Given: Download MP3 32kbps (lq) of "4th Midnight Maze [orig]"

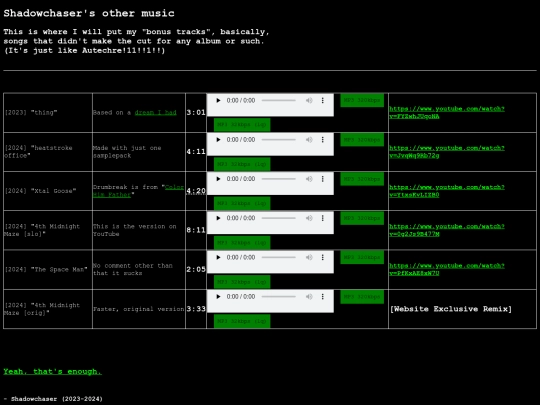Looking at the screenshot, I should 242,321.
